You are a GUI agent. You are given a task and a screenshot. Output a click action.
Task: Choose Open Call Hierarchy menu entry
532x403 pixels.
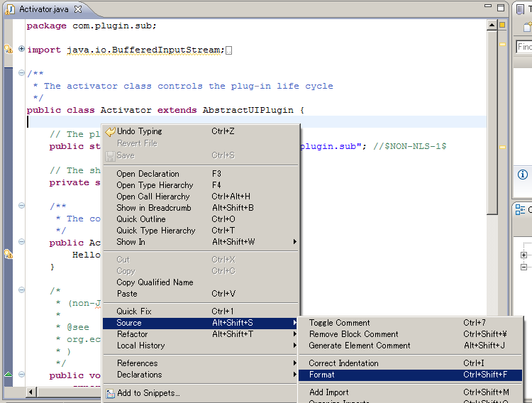tap(201, 197)
